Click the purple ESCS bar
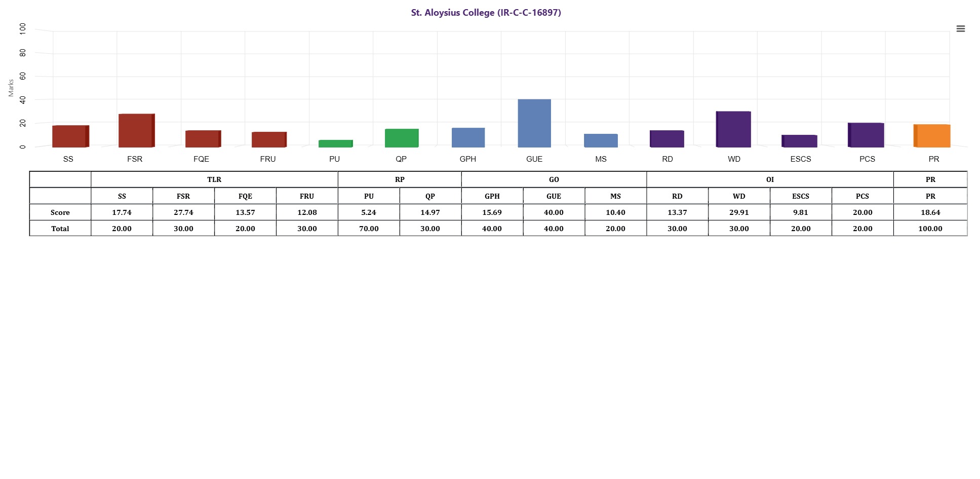Viewport: 980px width, 479px height. (799, 141)
